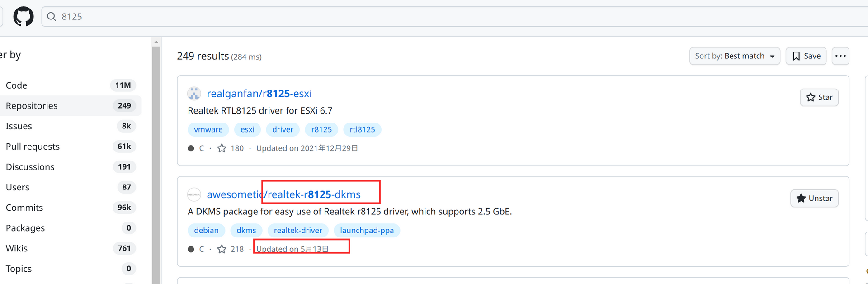Filter results by Pull requests

[33, 147]
